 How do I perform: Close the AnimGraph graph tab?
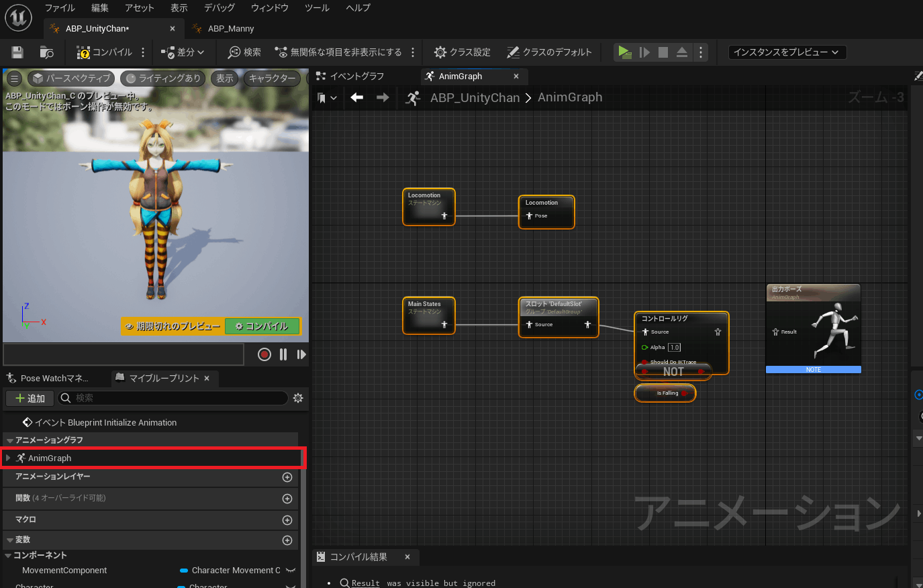coord(516,77)
